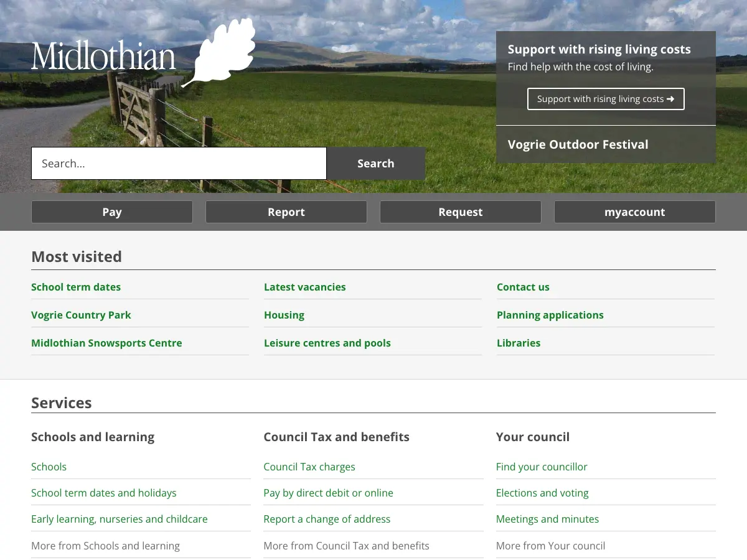This screenshot has width=747, height=560.
Task: Open the Support with rising living costs button
Action: [606, 99]
